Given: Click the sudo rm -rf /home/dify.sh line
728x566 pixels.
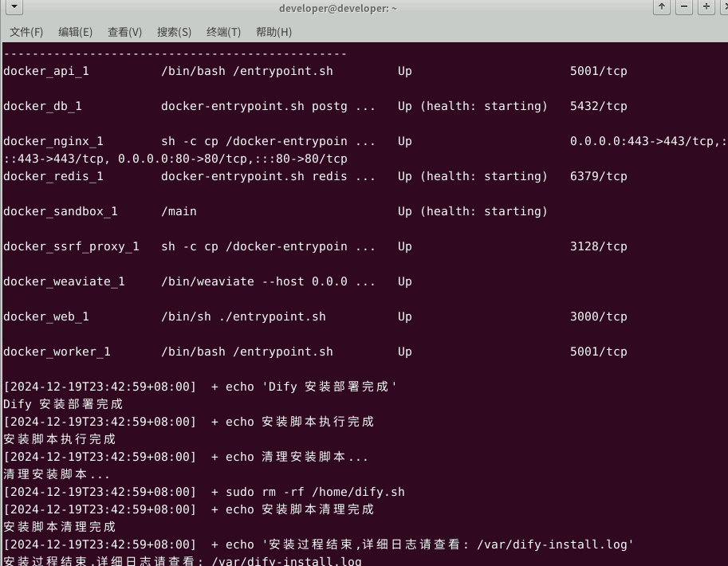Looking at the screenshot, I should 204,492.
